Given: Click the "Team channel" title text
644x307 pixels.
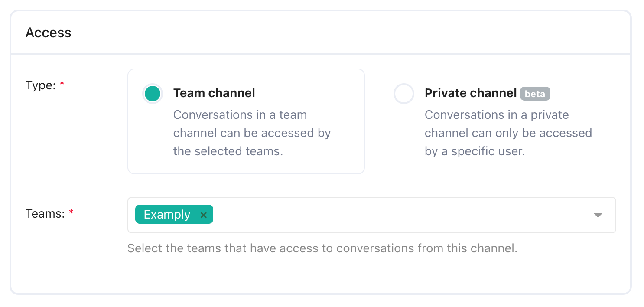Looking at the screenshot, I should point(214,93).
